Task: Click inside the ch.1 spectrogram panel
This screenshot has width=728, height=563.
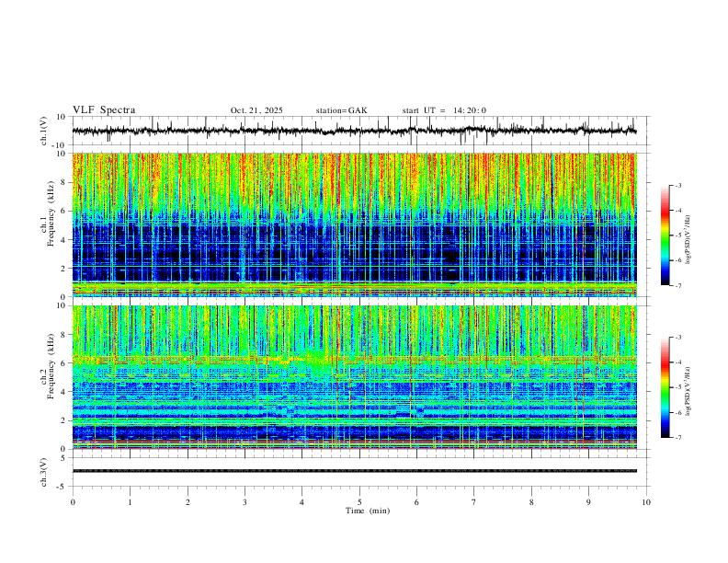Action: 355,224
